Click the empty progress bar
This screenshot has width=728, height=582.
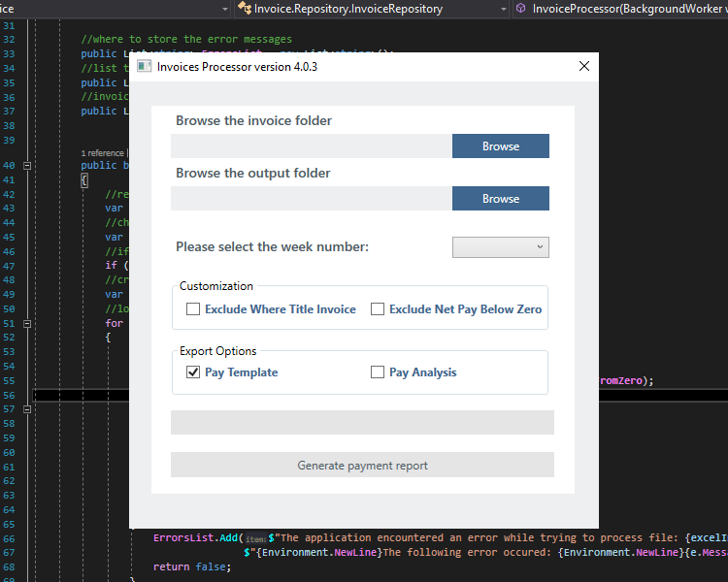point(362,422)
